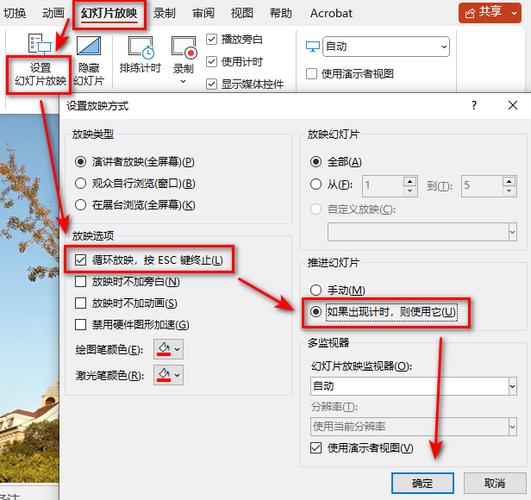
Task: Toggle Use Timings (使用计时) checkbox
Action: tap(212, 62)
